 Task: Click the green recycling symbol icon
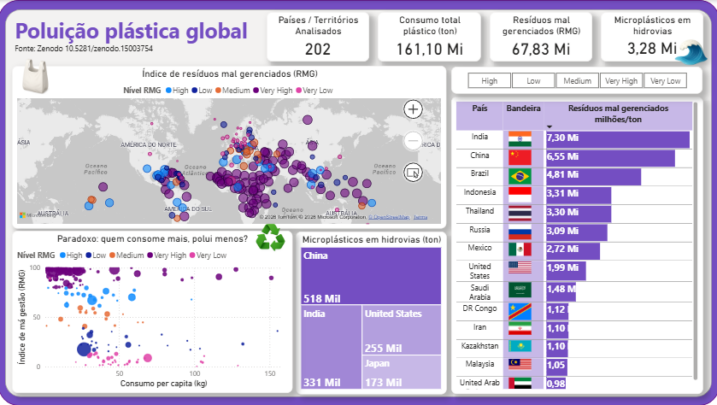(x=270, y=237)
